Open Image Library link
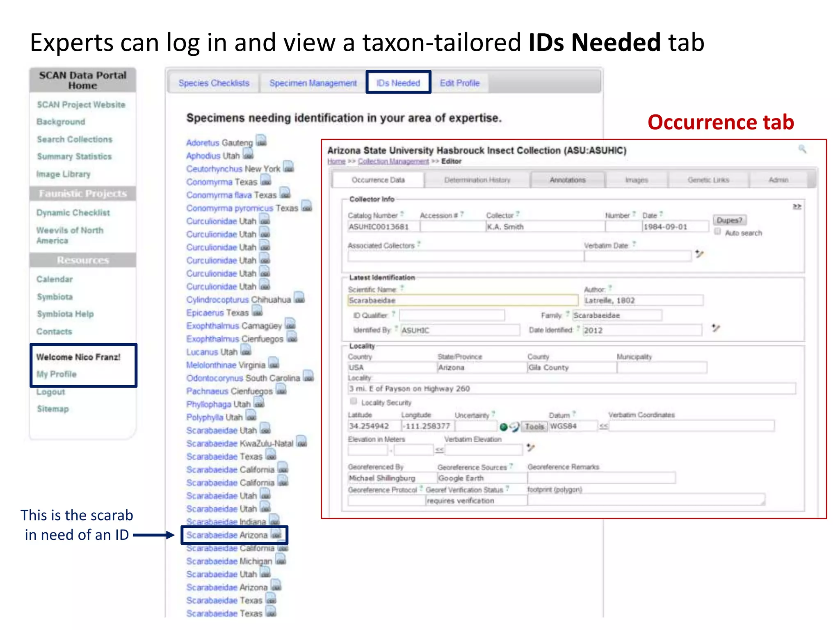This screenshot has height=630, width=840. point(63,174)
